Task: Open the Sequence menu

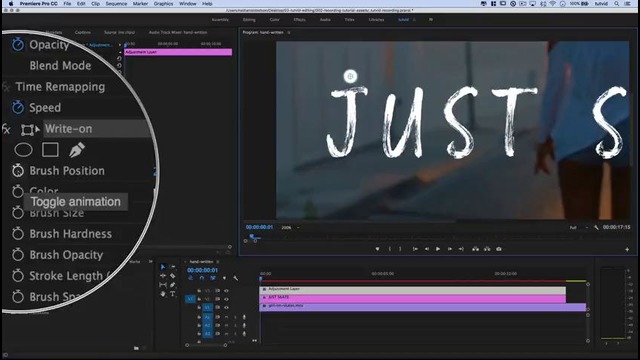Action: (116, 4)
